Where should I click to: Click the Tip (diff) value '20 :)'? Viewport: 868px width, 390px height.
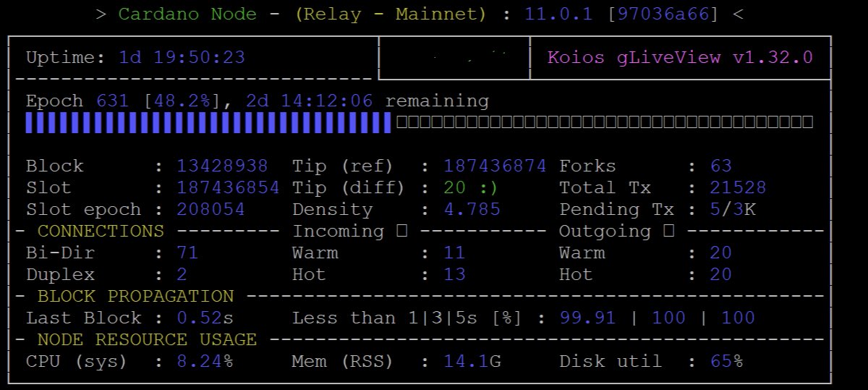(472, 187)
